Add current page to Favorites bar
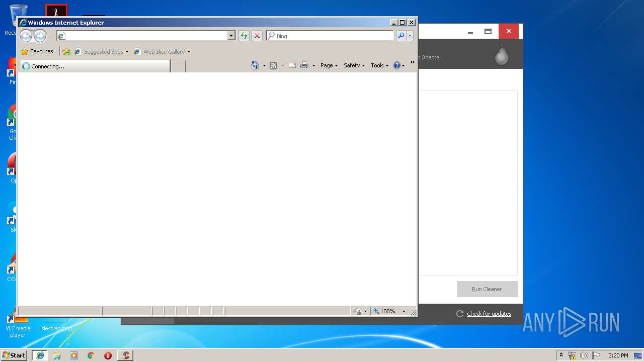This screenshot has width=644, height=362. 66,51
